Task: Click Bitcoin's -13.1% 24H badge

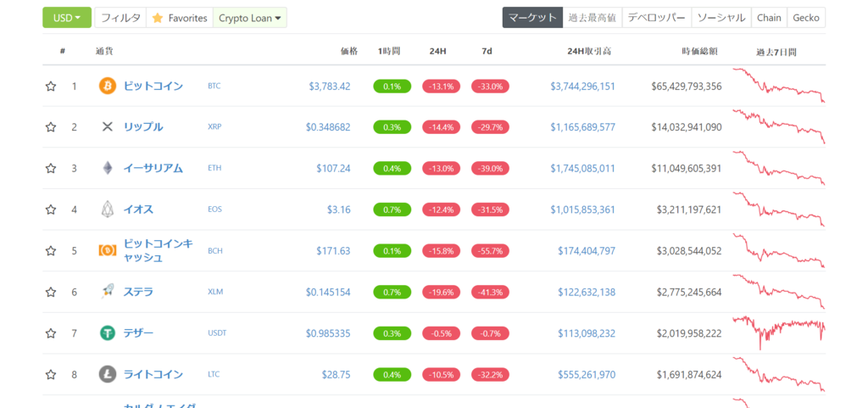Action: [441, 87]
